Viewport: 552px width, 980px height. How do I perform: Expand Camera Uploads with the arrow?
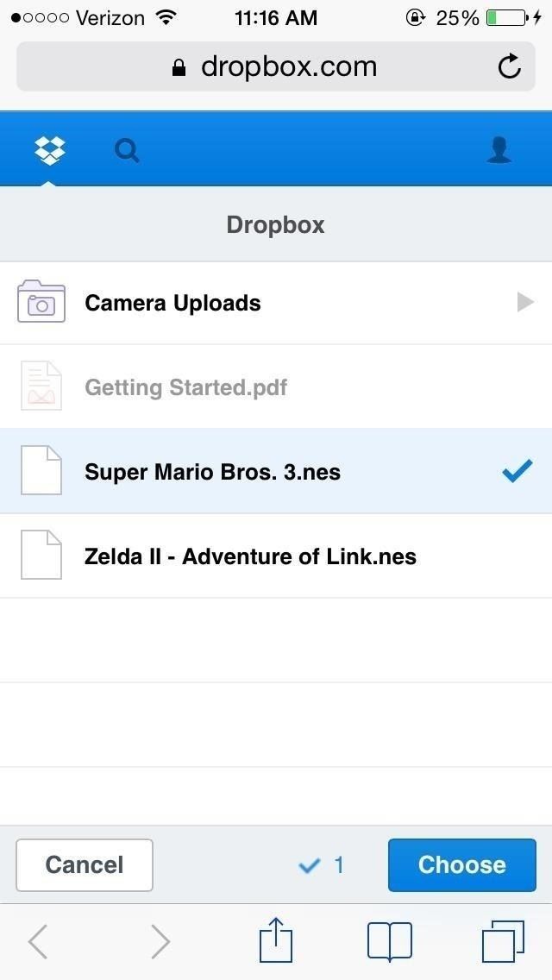[524, 303]
